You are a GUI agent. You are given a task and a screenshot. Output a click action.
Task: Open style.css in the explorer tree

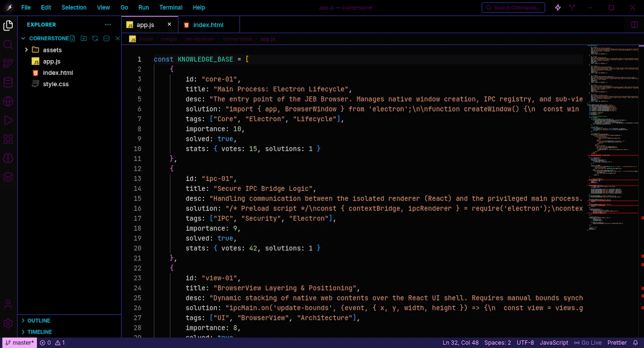56,84
